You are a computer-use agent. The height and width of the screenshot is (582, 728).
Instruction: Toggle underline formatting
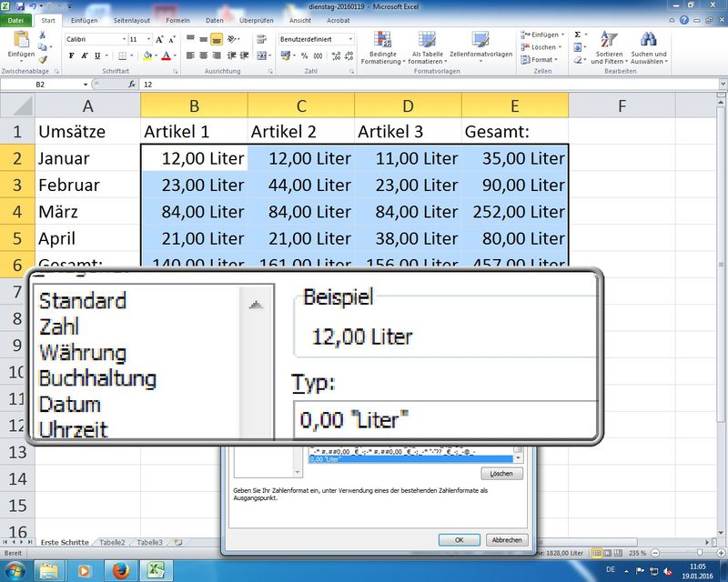click(97, 55)
